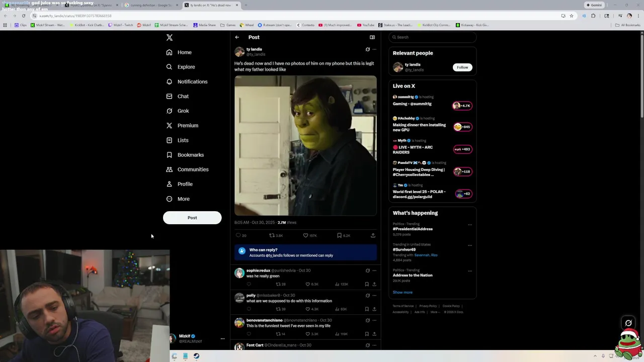Click Grok icon on benovanstanchiano reply

368,320
